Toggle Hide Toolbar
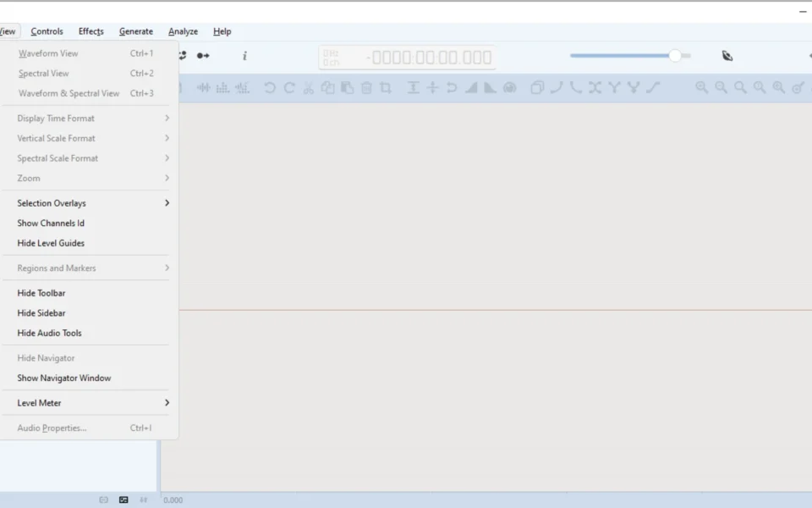This screenshot has height=508, width=812. 86,293
